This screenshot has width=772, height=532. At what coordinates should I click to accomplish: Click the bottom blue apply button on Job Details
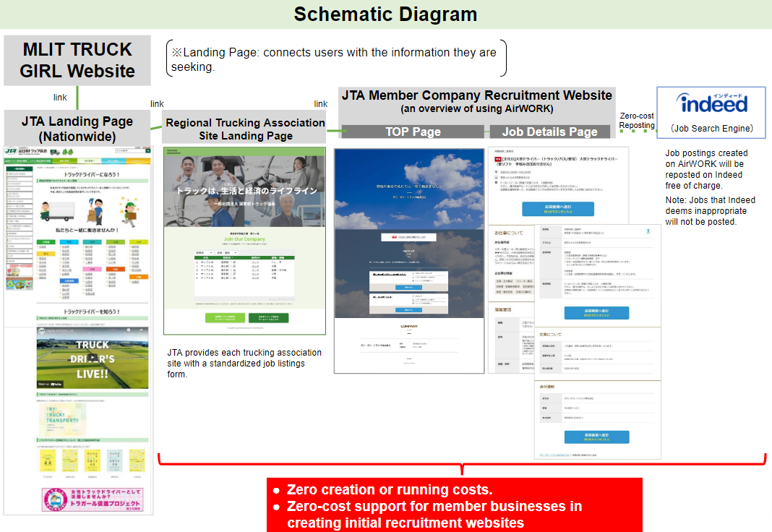596,437
